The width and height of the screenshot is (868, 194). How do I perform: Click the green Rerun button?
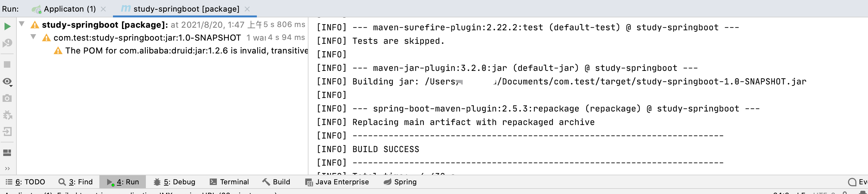pos(7,26)
